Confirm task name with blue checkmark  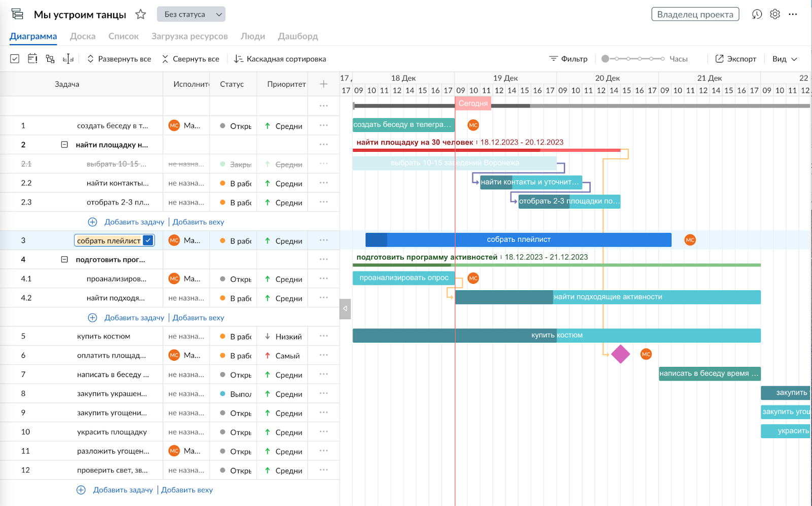point(148,241)
